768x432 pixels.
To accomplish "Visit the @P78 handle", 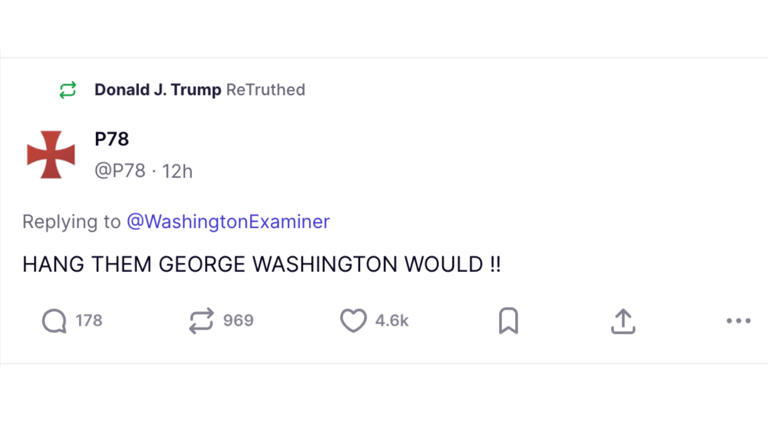I will pos(119,171).
